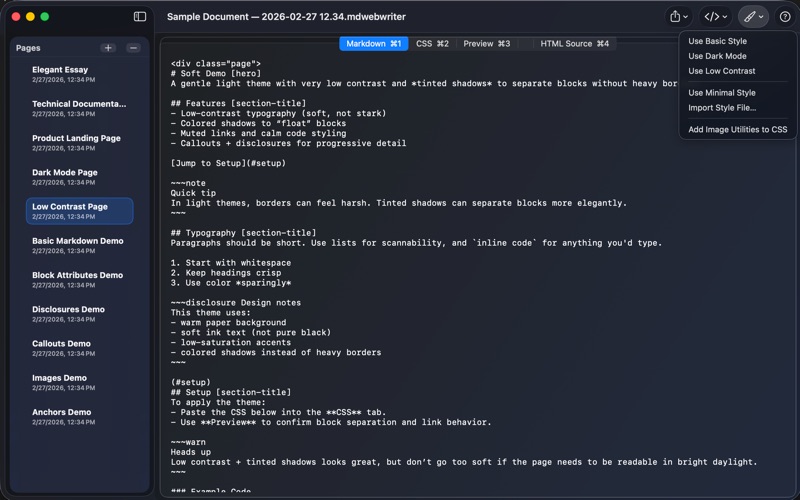This screenshot has height=500, width=800.
Task: Select the Product Landing Page entry
Action: pyautogui.click(x=80, y=142)
